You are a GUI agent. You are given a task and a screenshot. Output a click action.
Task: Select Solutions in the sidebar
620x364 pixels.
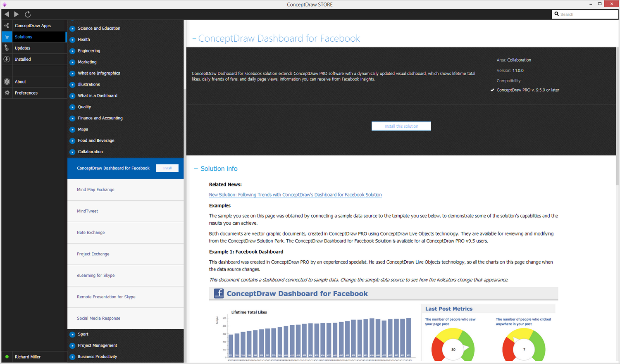point(34,37)
